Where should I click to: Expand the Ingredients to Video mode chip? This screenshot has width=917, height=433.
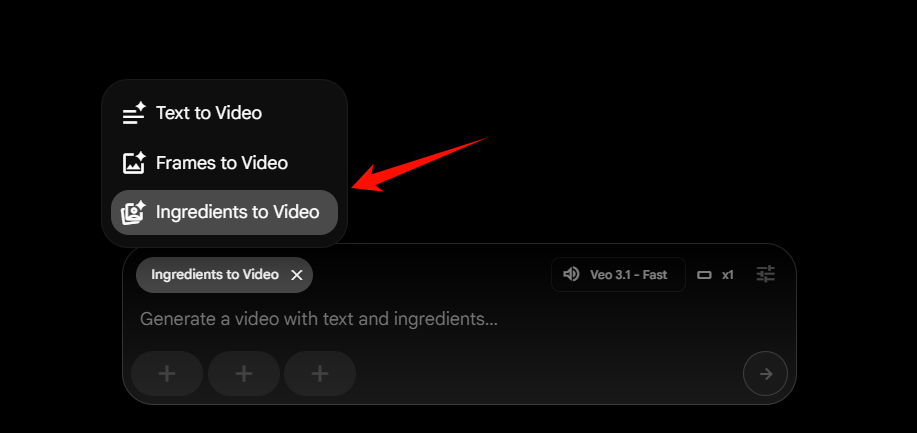(x=215, y=274)
